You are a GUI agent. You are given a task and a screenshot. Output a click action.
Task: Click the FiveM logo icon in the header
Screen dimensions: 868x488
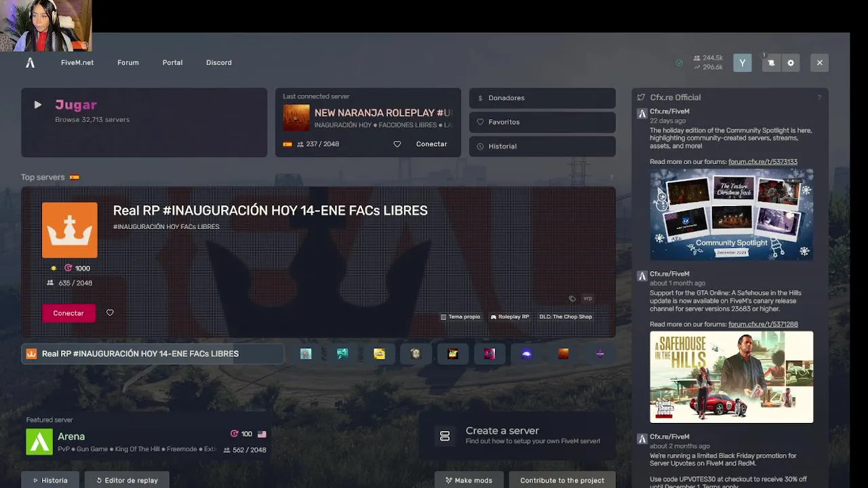[30, 62]
